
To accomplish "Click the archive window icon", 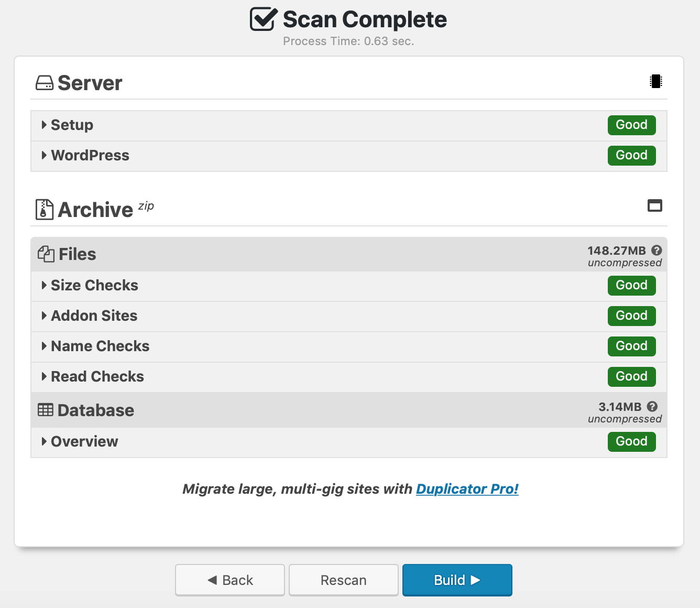I will (x=655, y=205).
